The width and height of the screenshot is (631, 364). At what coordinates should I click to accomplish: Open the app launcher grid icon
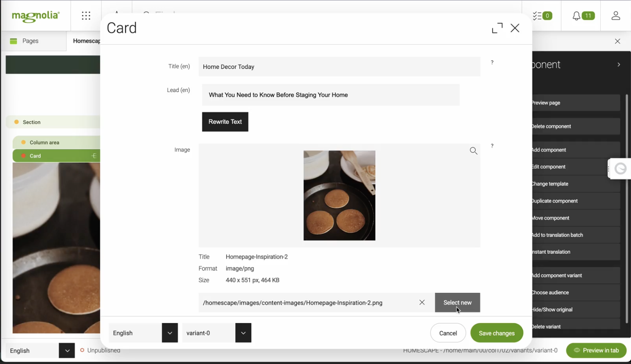click(x=86, y=16)
